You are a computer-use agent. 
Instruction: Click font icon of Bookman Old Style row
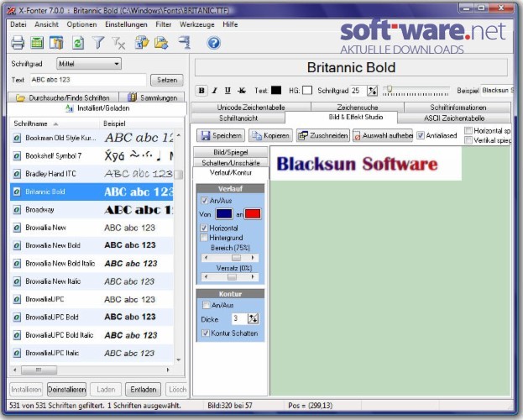click(17, 138)
